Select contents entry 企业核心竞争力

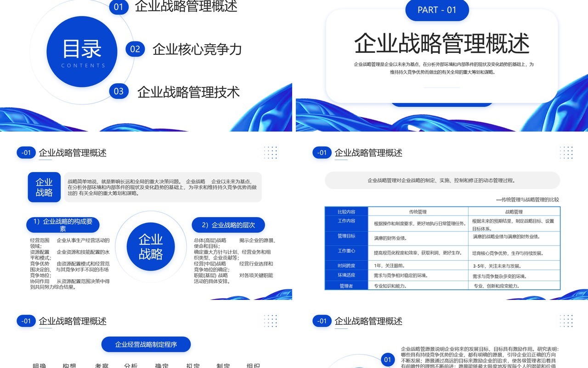pos(197,49)
